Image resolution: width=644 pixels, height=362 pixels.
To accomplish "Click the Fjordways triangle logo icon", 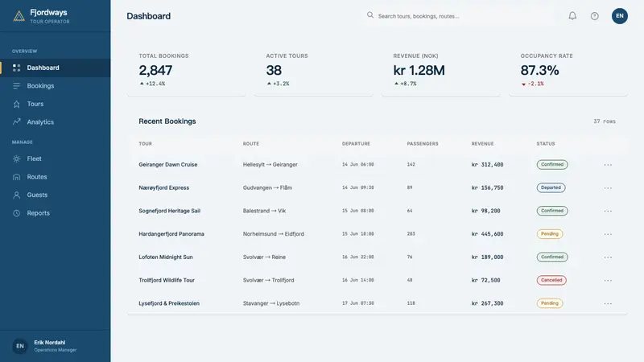I will pos(19,16).
